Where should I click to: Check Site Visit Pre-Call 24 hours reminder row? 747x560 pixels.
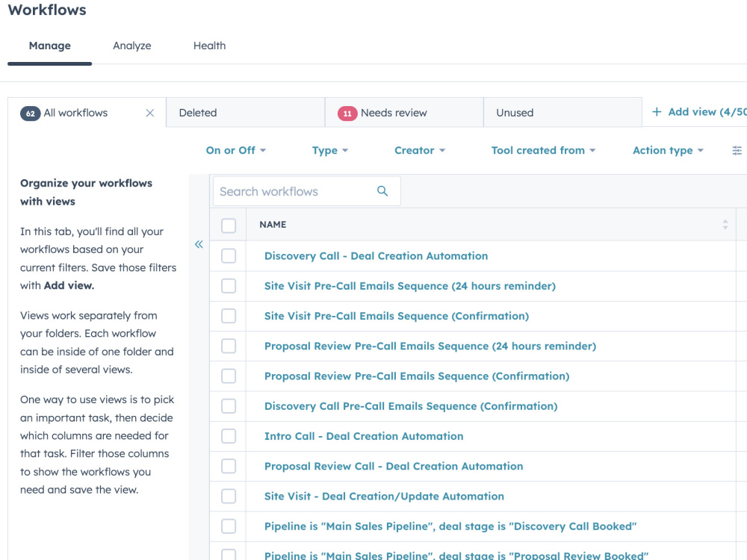[229, 286]
